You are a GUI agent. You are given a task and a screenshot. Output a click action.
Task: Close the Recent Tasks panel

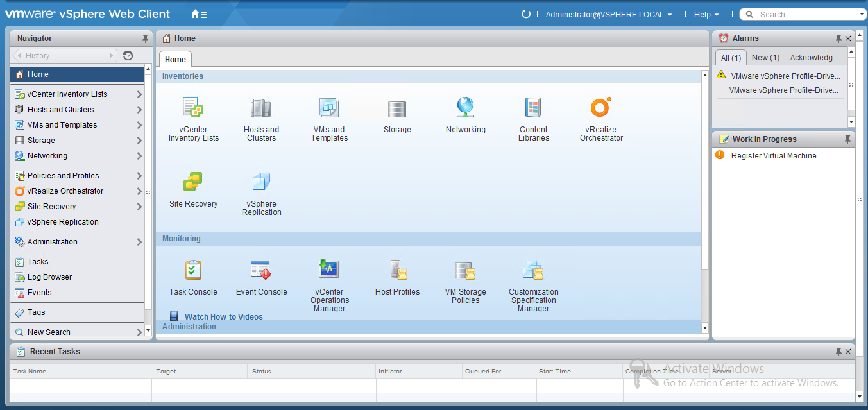pos(848,352)
